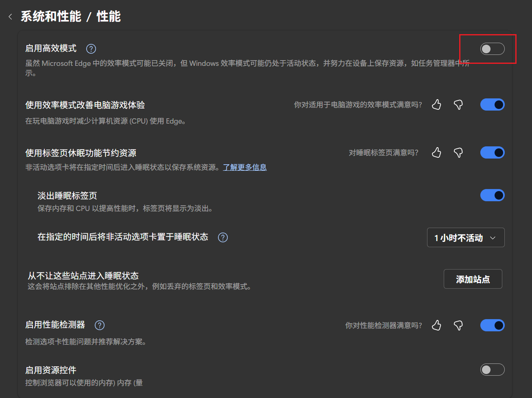Screen dimensions: 532x398
Task: Click 保存内存和 CPU 以提高性能时 description
Action: [x=125, y=209]
